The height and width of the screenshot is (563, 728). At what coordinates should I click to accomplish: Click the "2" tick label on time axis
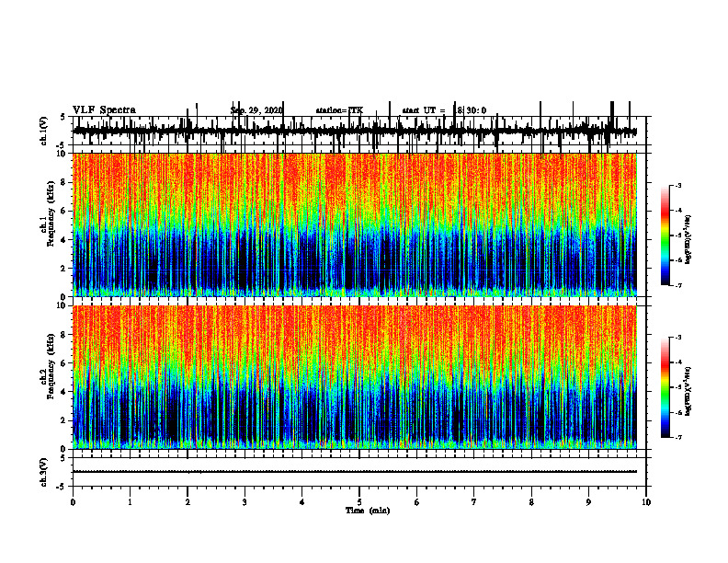pyautogui.click(x=188, y=502)
